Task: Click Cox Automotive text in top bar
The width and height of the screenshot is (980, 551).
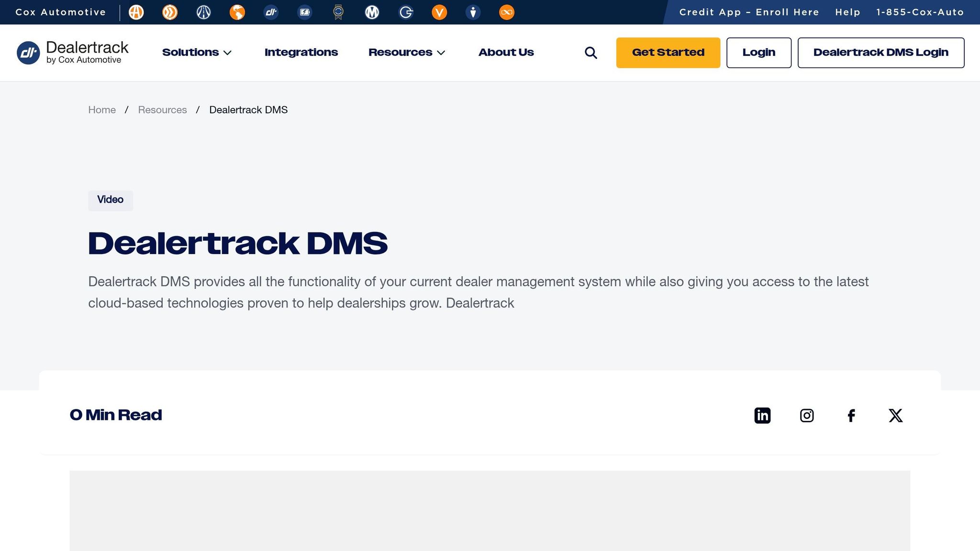Action: tap(61, 12)
